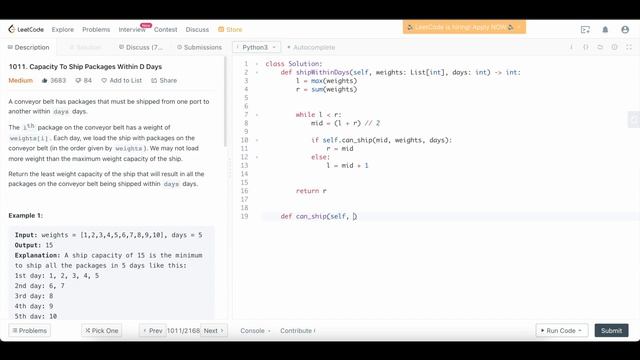Click the 'Example 1:' heading

coord(26,216)
